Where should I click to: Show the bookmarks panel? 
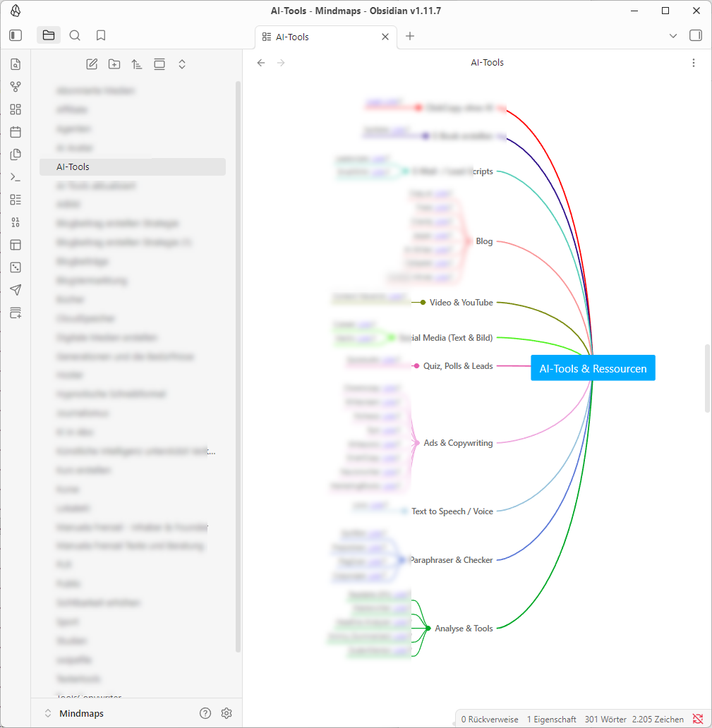point(101,35)
